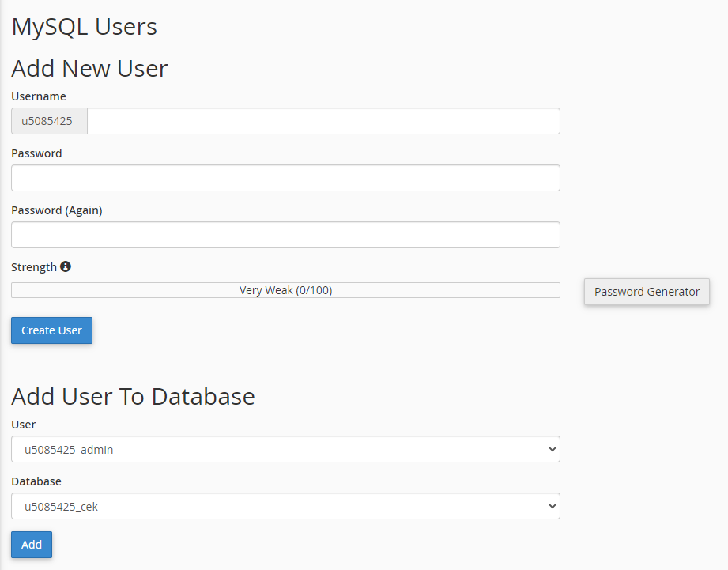Image resolution: width=728 pixels, height=570 pixels.
Task: Focus the Password input box
Action: [285, 178]
